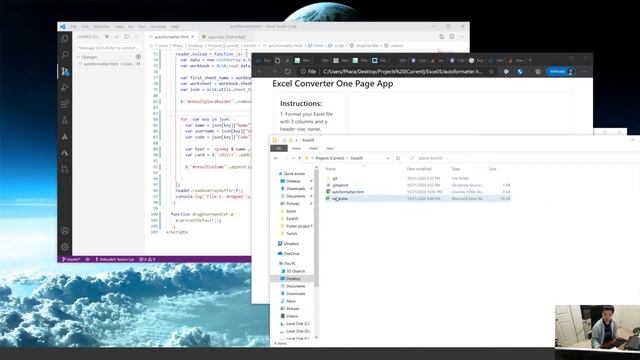Open the Edit menu in VS Code
The height and width of the screenshot is (360, 640).
point(85,27)
